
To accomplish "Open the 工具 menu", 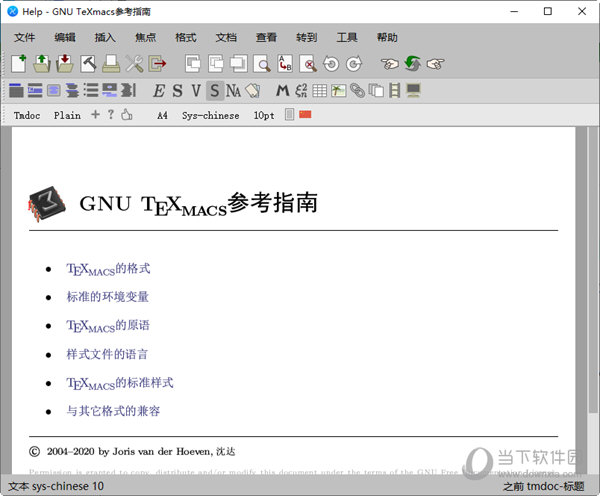I will (x=347, y=38).
